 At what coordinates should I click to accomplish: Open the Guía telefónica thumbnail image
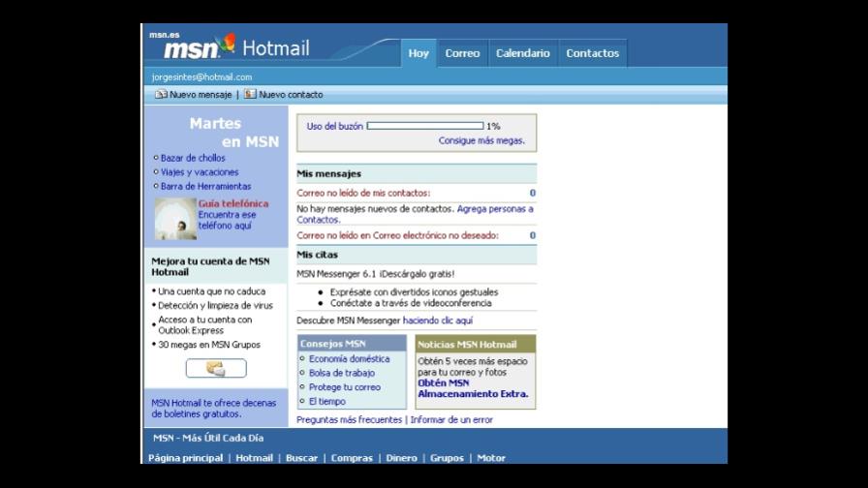175,219
